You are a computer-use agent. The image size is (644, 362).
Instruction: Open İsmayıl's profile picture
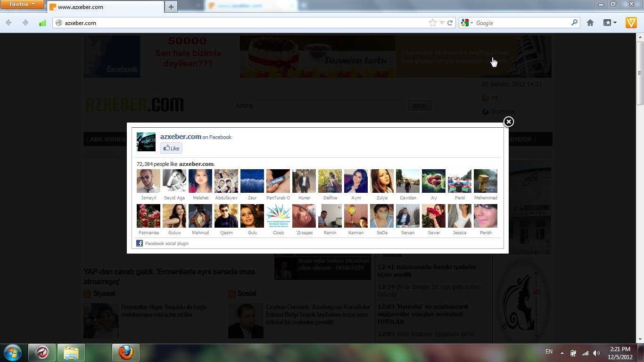(x=149, y=181)
